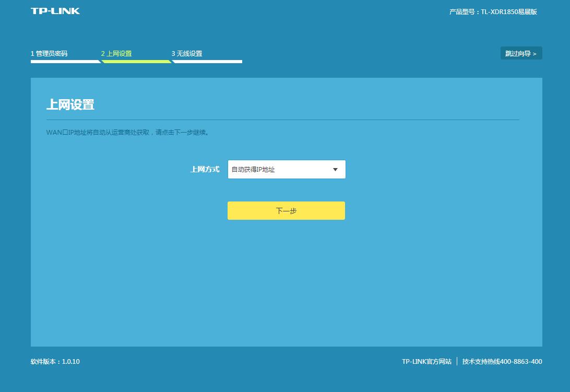Click the white progress bar under step 3
This screenshot has height=392, width=570.
[207, 61]
